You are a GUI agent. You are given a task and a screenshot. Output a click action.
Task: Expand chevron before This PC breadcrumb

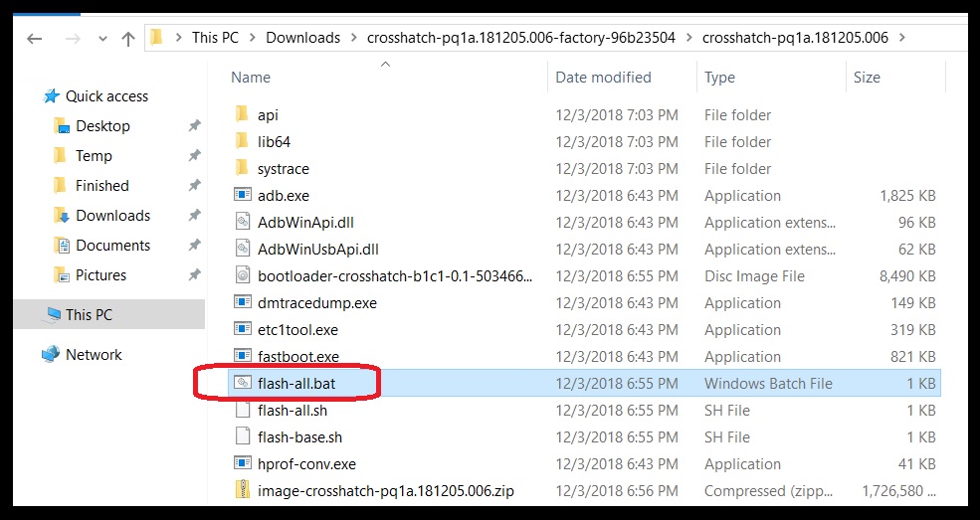(x=178, y=38)
